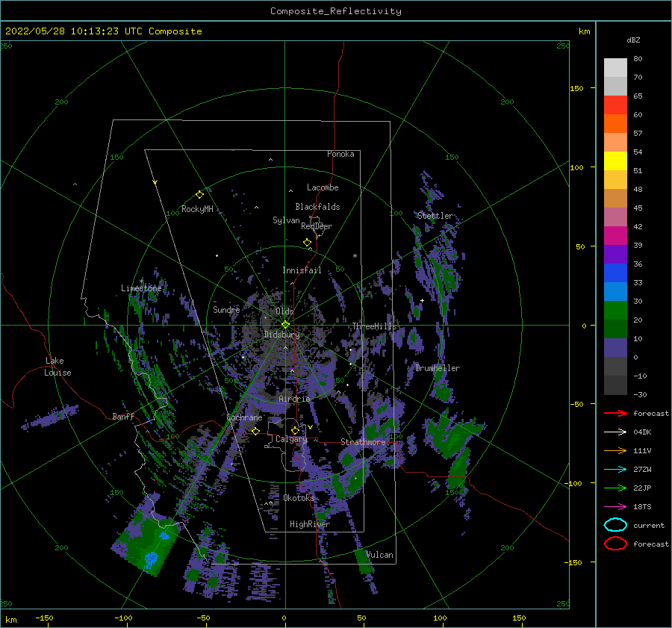Viewport: 672px width, 628px height.
Task: Click the magenta 18TS arrow in legend
Action: click(x=615, y=506)
